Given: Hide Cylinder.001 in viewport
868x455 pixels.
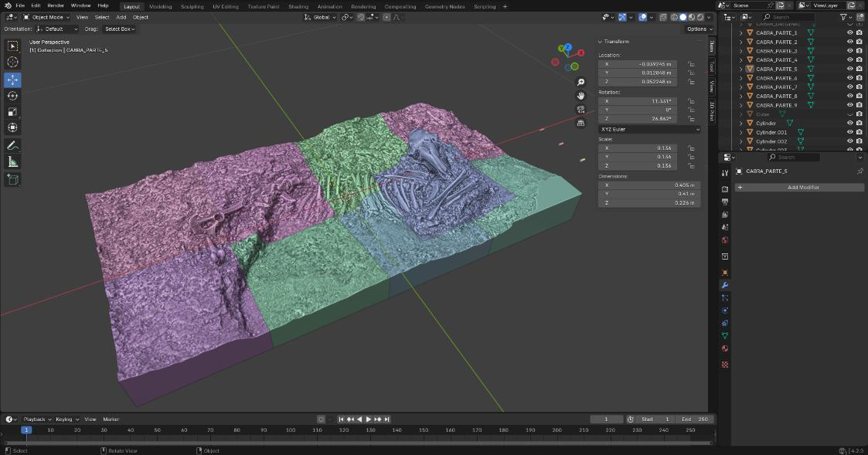Looking at the screenshot, I should [x=849, y=132].
